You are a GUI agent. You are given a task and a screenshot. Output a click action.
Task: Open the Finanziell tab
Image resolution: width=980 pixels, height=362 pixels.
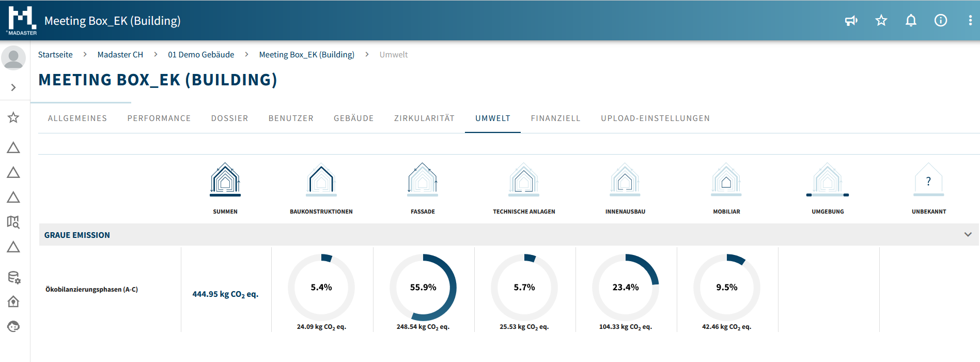tap(555, 118)
